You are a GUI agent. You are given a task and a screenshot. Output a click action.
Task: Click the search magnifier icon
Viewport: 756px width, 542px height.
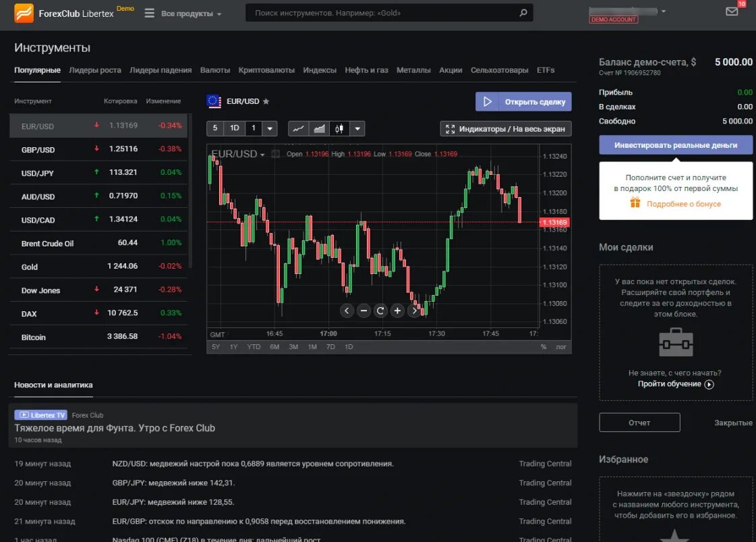pos(523,13)
